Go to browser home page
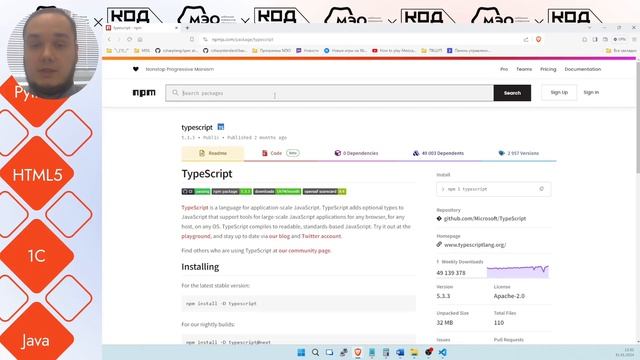 point(140,40)
